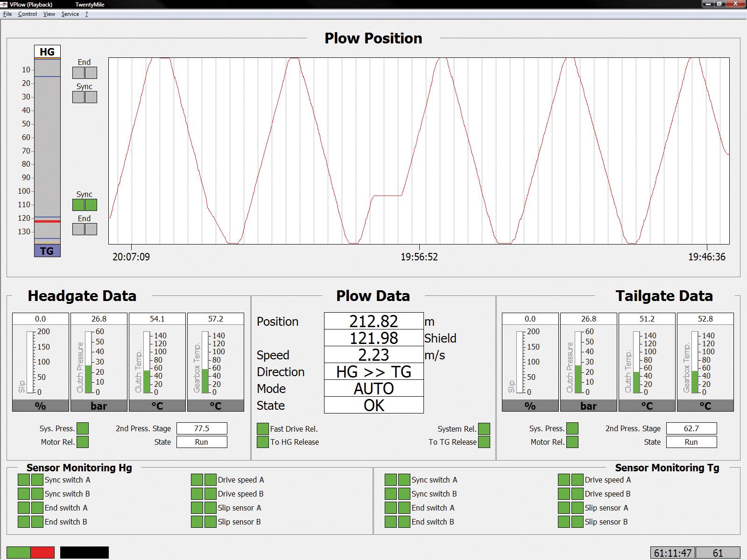Viewport: 747px width, 560px height.
Task: Click the To TG Release indicator
Action: pyautogui.click(x=484, y=442)
